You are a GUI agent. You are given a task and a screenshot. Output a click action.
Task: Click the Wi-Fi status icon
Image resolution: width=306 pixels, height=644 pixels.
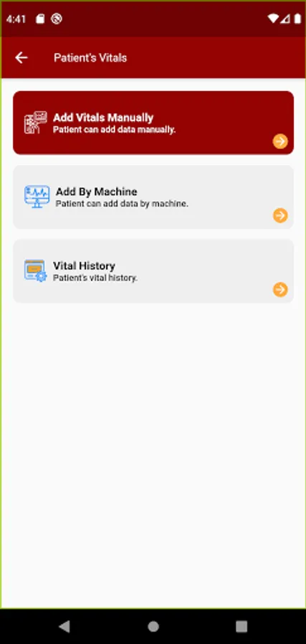point(272,19)
